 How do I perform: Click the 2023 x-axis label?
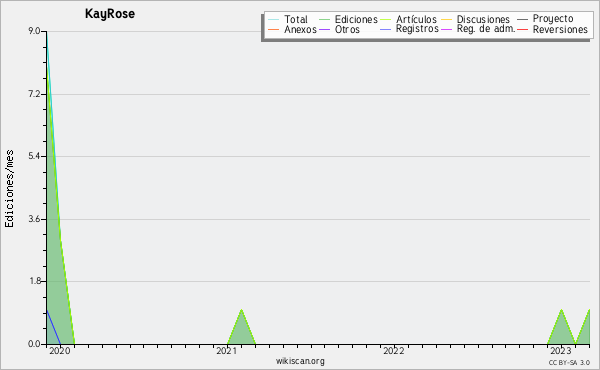(x=561, y=351)
